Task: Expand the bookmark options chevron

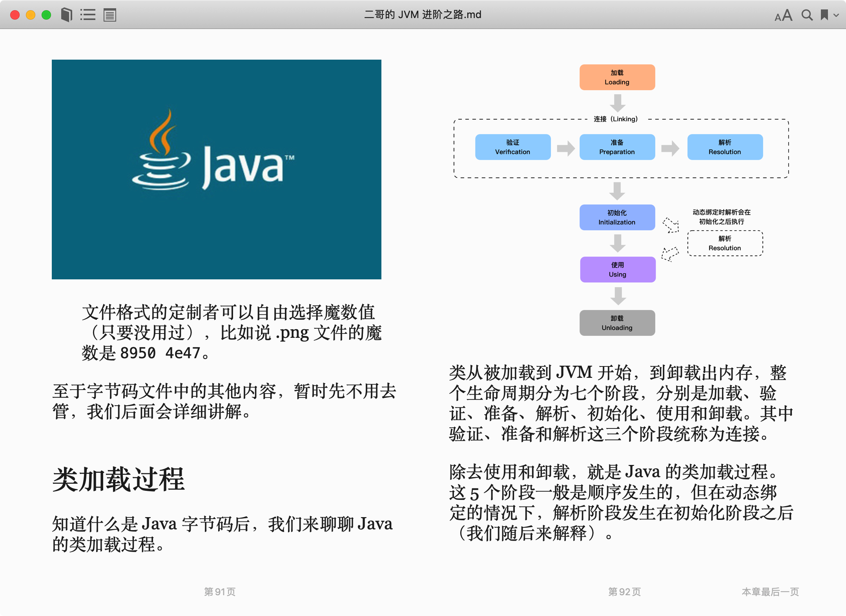Action: point(837,16)
